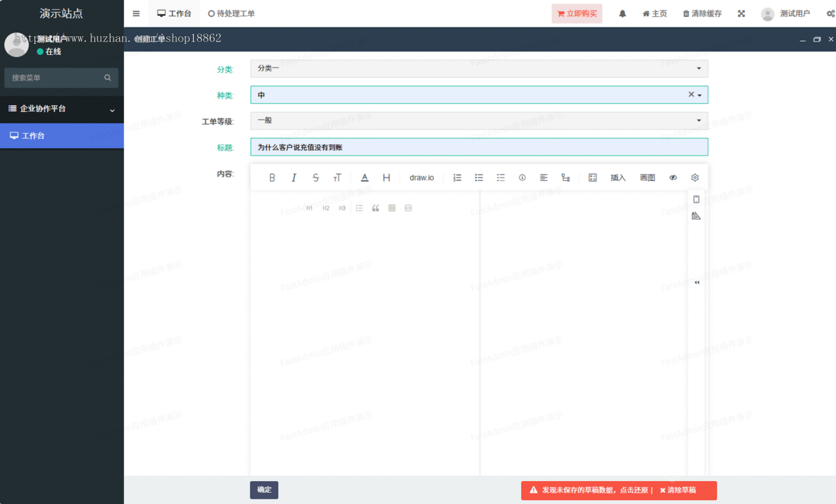
Task: Click the circled info icon in toolbar
Action: tap(522, 178)
